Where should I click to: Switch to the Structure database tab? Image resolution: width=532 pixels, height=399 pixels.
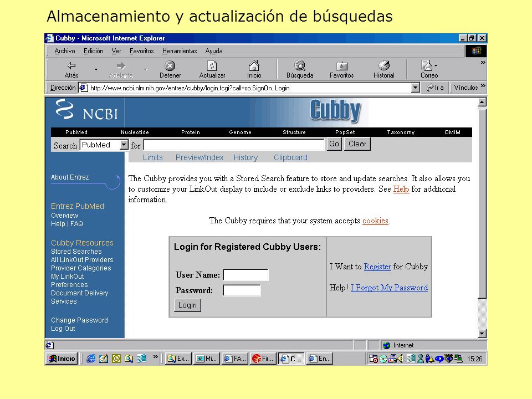(x=294, y=132)
